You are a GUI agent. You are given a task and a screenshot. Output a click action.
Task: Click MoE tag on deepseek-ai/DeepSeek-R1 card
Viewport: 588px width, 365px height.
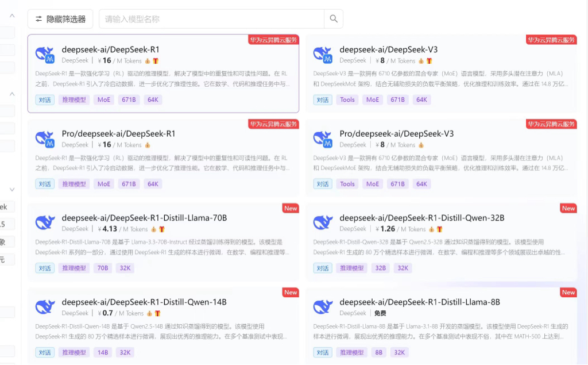[x=104, y=100]
